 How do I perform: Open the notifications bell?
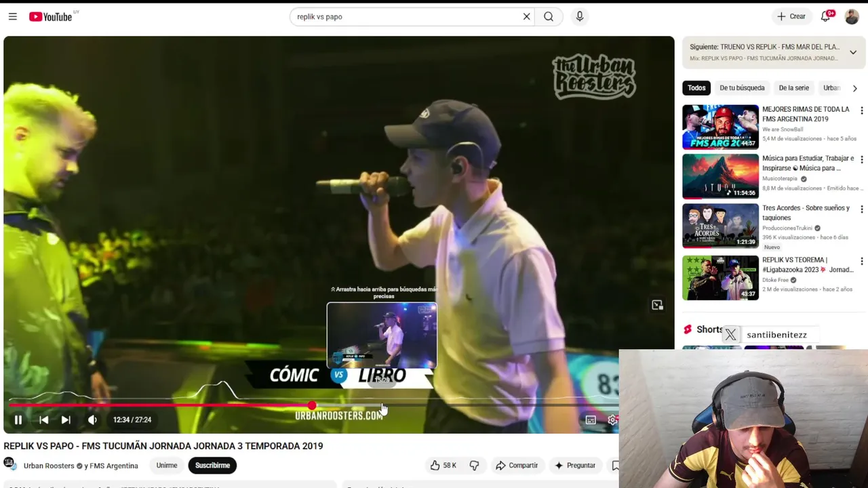[825, 16]
